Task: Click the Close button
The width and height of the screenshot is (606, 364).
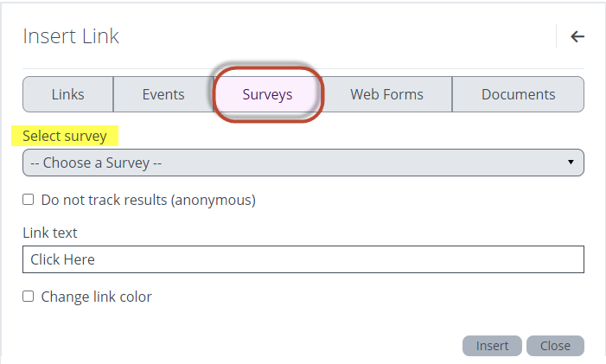Action: [x=555, y=346]
